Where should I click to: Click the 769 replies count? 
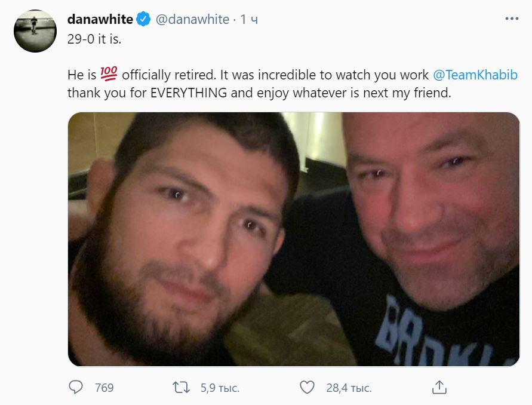click(104, 388)
